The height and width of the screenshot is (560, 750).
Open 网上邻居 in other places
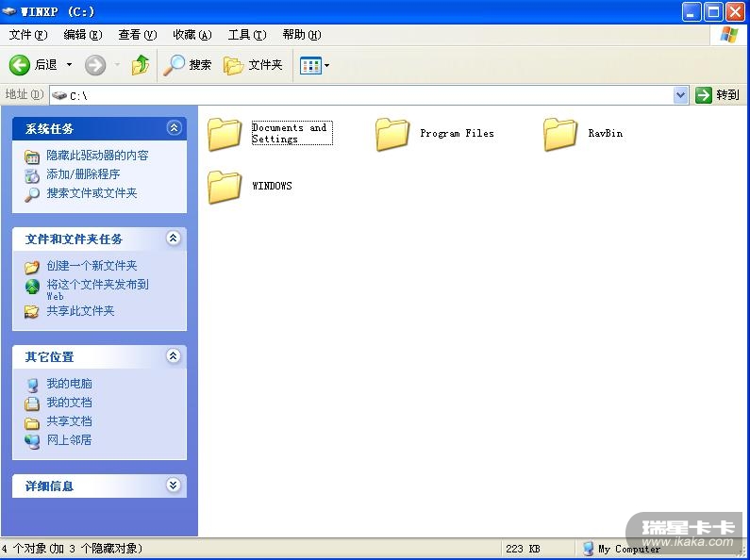pyautogui.click(x=69, y=440)
